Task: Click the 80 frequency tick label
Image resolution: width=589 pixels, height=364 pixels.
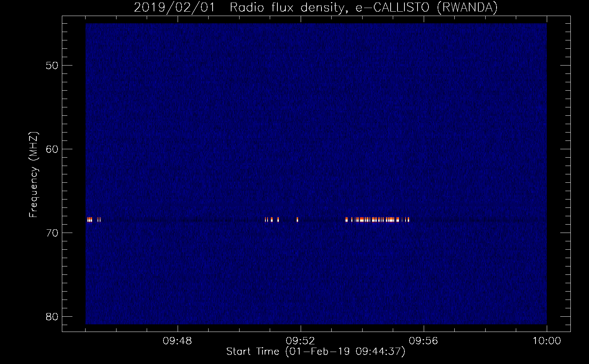Action: click(x=52, y=317)
